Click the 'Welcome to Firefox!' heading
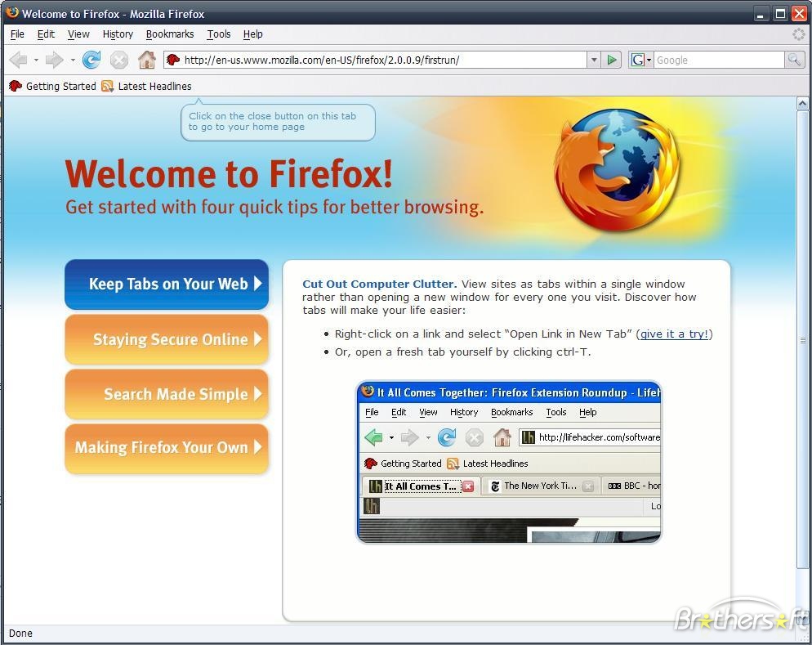Screen dimensions: 812x645 229,173
